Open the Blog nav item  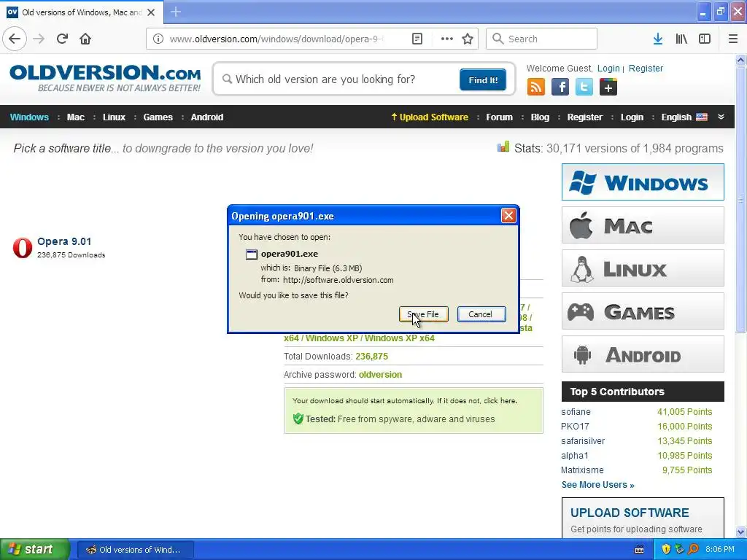pos(540,117)
